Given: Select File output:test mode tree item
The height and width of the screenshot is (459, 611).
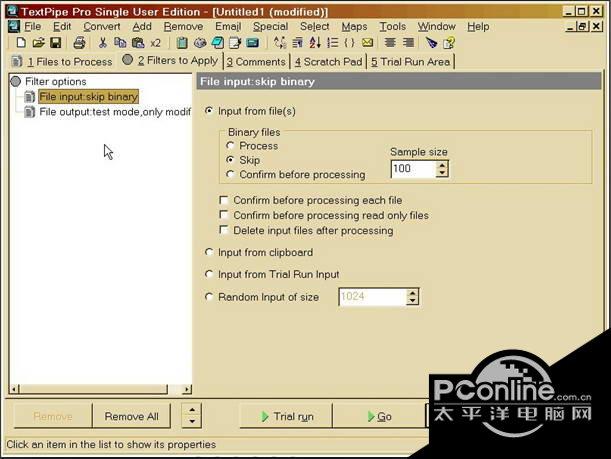Looking at the screenshot, I should pos(115,112).
